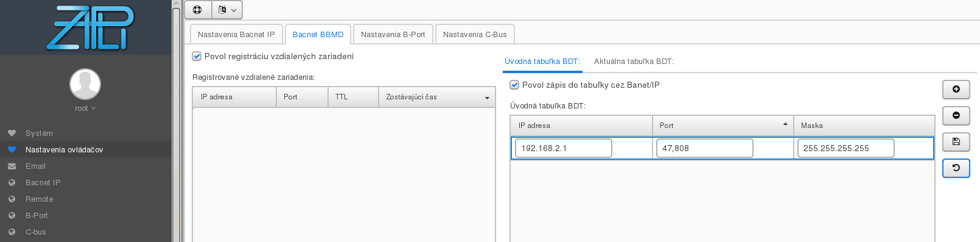Viewport: 980px width, 242px height.
Task: Toggle Povol zápis do tabuľky cez Banet/IP
Action: pos(514,85)
